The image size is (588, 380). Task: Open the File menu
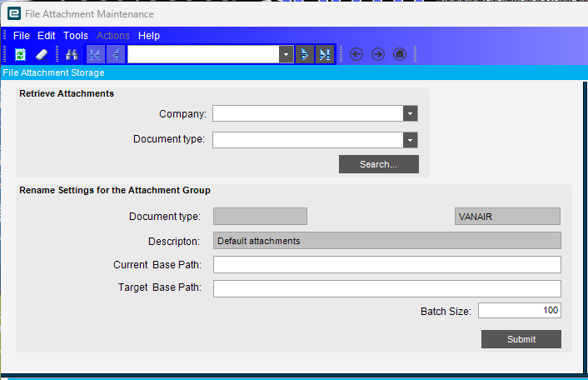click(22, 36)
